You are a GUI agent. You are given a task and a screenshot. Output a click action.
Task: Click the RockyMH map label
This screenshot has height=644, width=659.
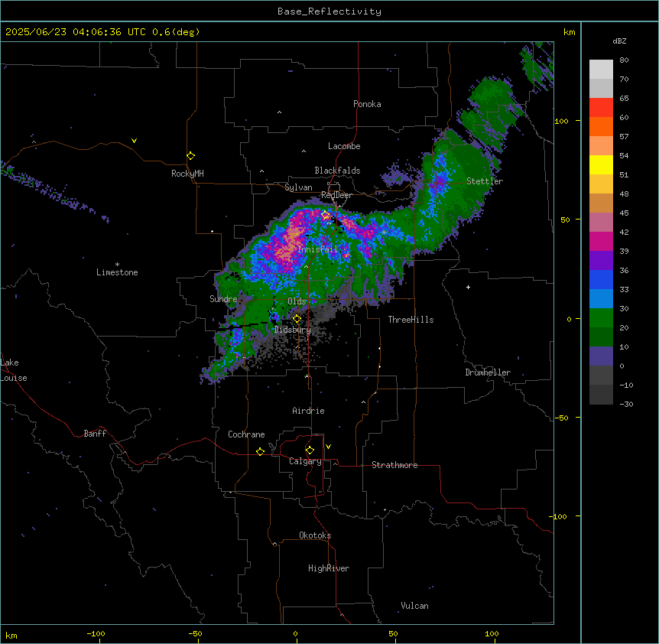pyautogui.click(x=187, y=174)
